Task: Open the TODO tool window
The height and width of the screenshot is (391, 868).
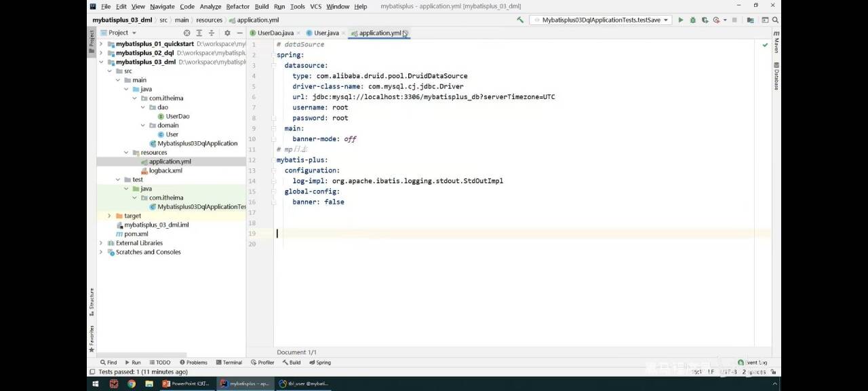Action: [x=159, y=362]
